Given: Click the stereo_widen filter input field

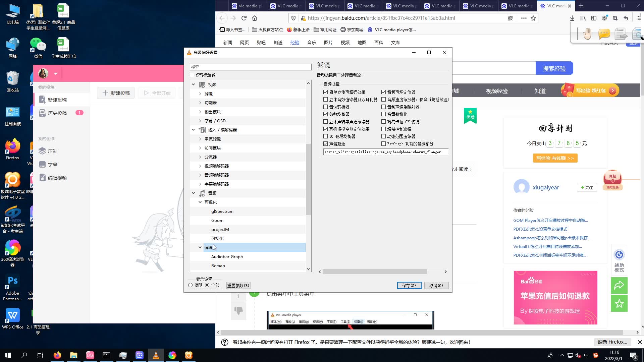Looking at the screenshot, I should (383, 152).
